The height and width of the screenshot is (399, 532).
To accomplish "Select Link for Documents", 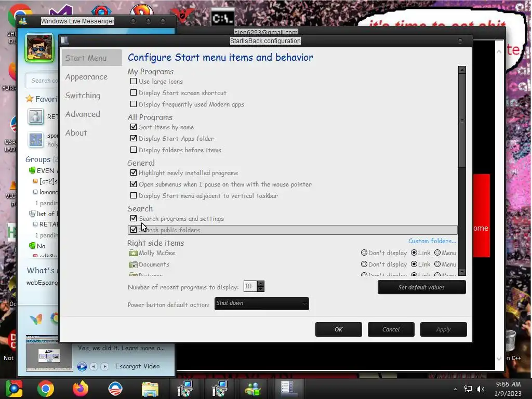I will click(414, 264).
